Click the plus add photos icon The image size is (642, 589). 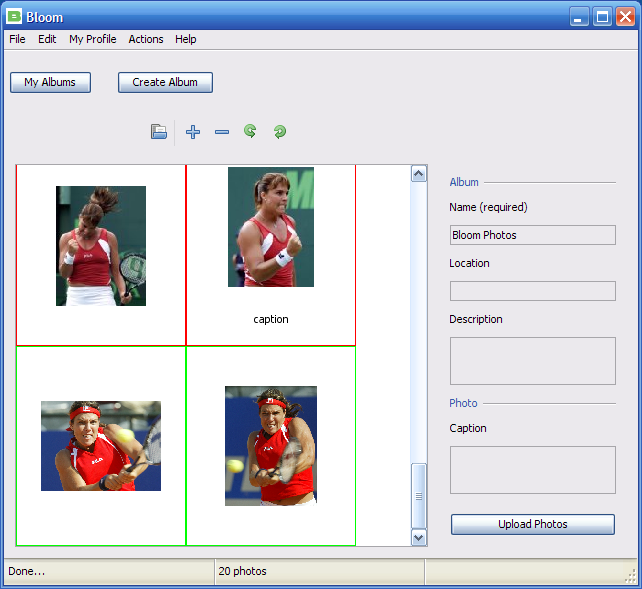tap(193, 132)
